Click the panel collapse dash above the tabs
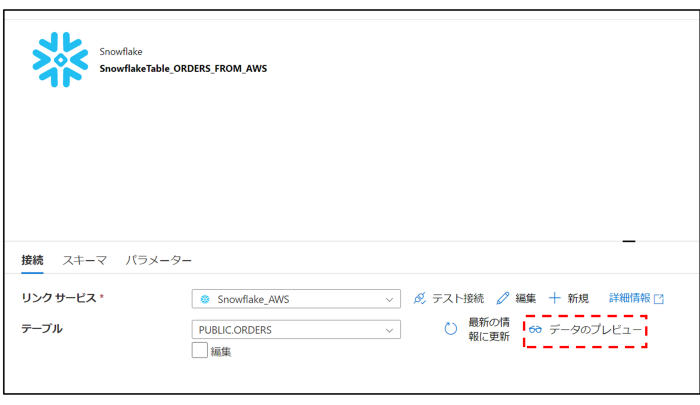Screen dimensions: 700x405 tap(629, 241)
